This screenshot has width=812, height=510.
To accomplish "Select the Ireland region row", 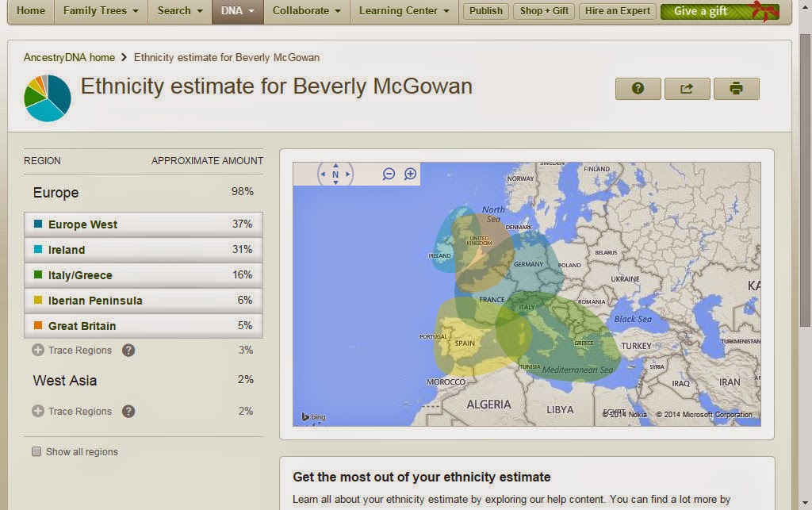I will pyautogui.click(x=144, y=250).
